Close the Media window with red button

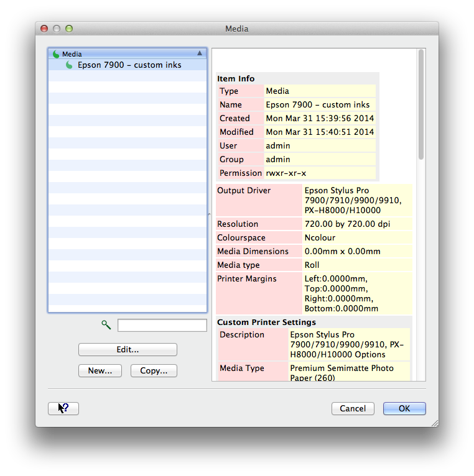[44, 29]
